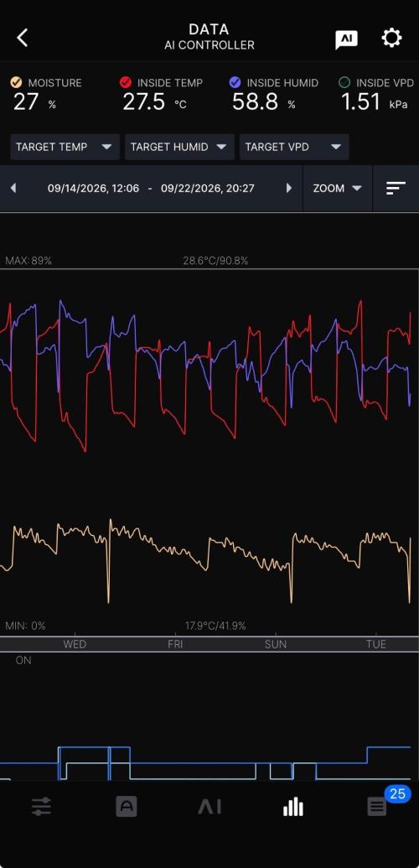Screen dimensions: 419x868
Task: Expand the TARGET TEMP dropdown
Action: coord(65,147)
